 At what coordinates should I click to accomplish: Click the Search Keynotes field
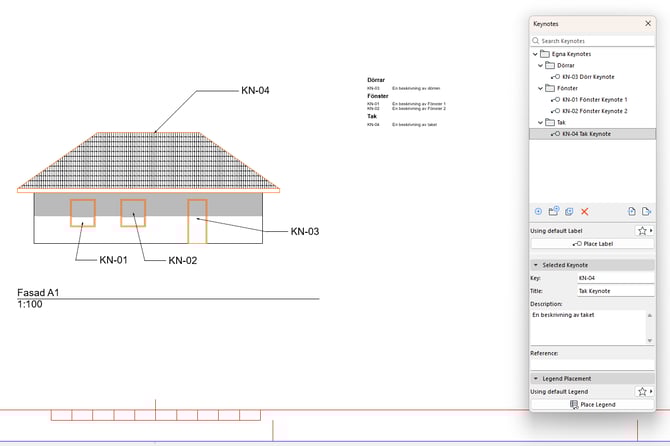(x=595, y=41)
